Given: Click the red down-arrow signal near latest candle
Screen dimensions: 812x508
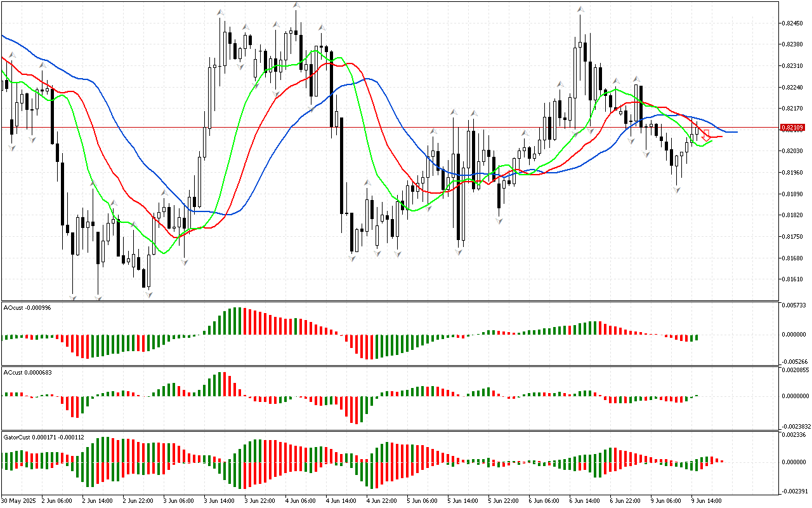Looking at the screenshot, I should tap(705, 135).
